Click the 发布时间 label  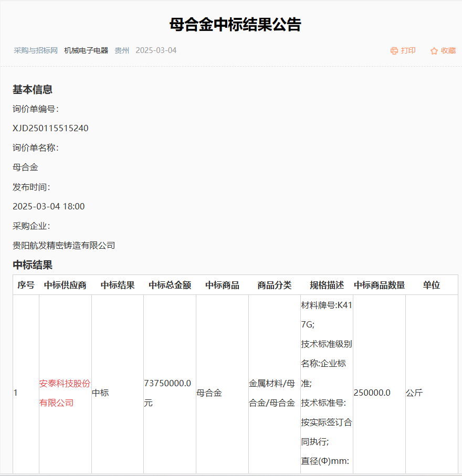click(31, 187)
